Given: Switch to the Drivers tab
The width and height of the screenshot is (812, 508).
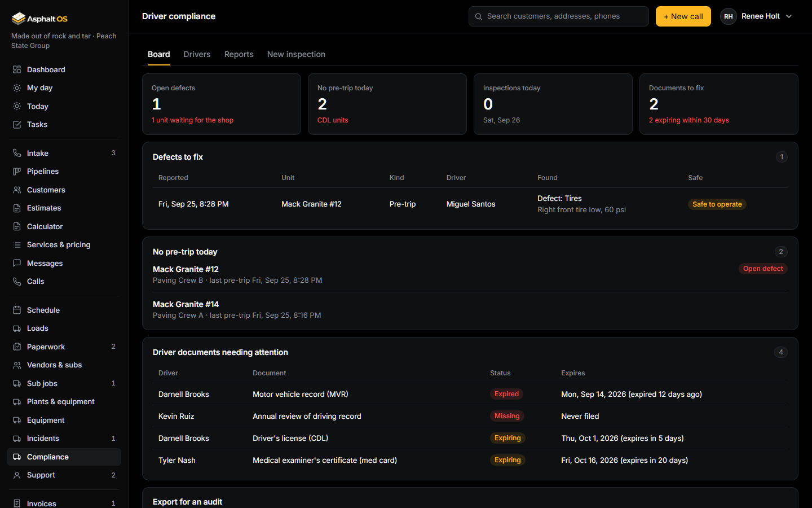Looking at the screenshot, I should pos(197,54).
